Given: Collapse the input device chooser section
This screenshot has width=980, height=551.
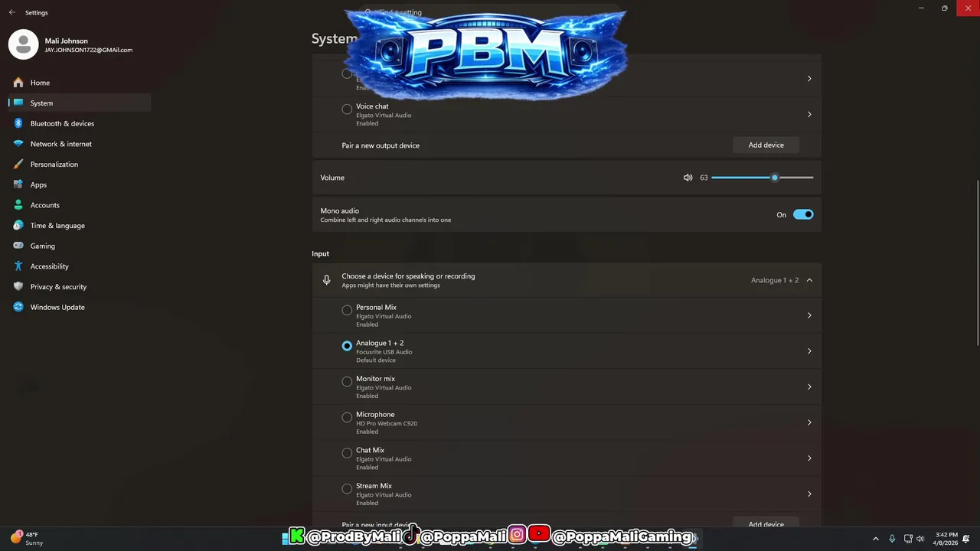Looking at the screenshot, I should (809, 280).
